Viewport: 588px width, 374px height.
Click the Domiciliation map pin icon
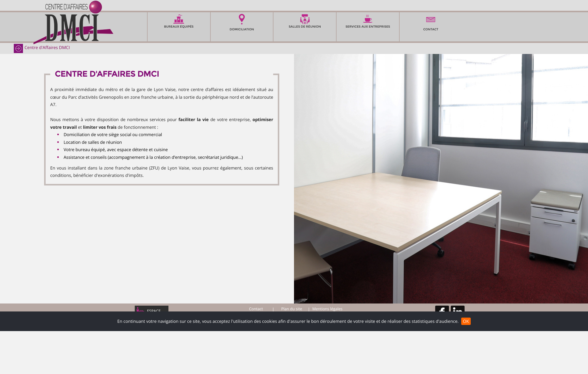click(242, 19)
